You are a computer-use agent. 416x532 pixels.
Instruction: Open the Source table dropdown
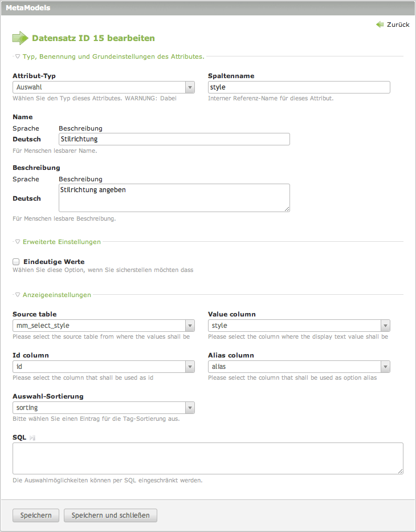[104, 326]
